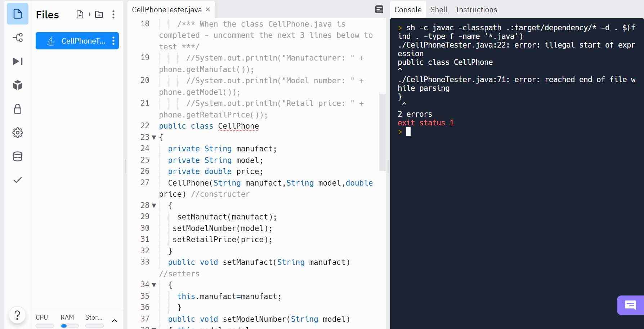Open the Database panel icon

pyautogui.click(x=17, y=156)
